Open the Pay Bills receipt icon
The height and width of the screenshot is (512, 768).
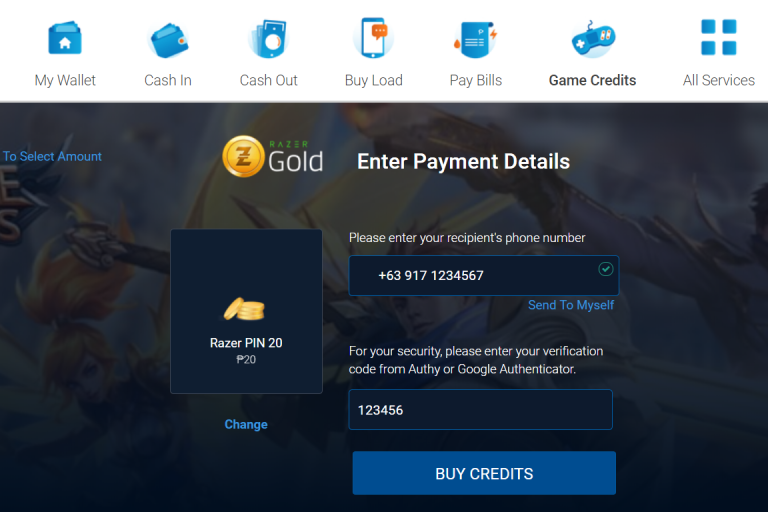[x=475, y=39]
